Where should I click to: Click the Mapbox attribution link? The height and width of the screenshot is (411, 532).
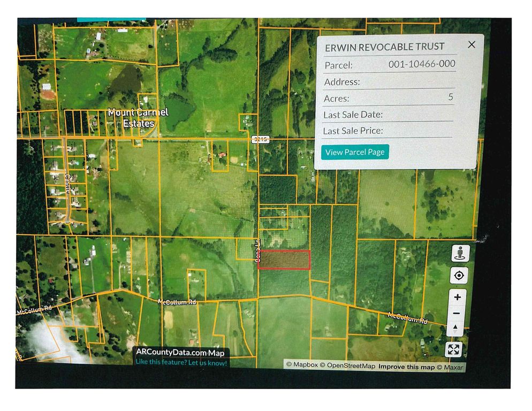point(302,366)
